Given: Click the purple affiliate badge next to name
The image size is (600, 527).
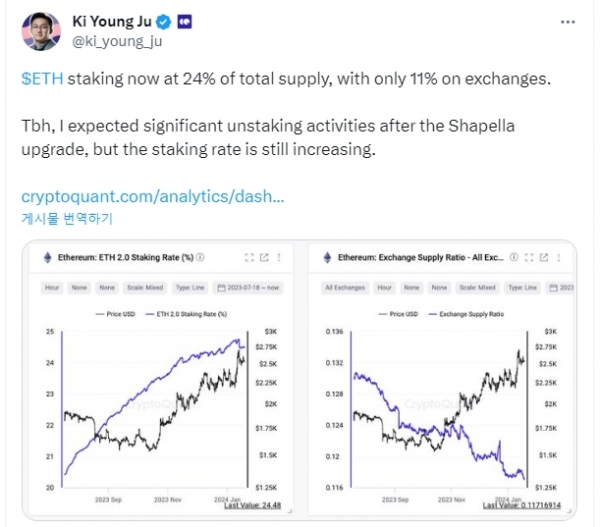Looking at the screenshot, I should tap(184, 22).
